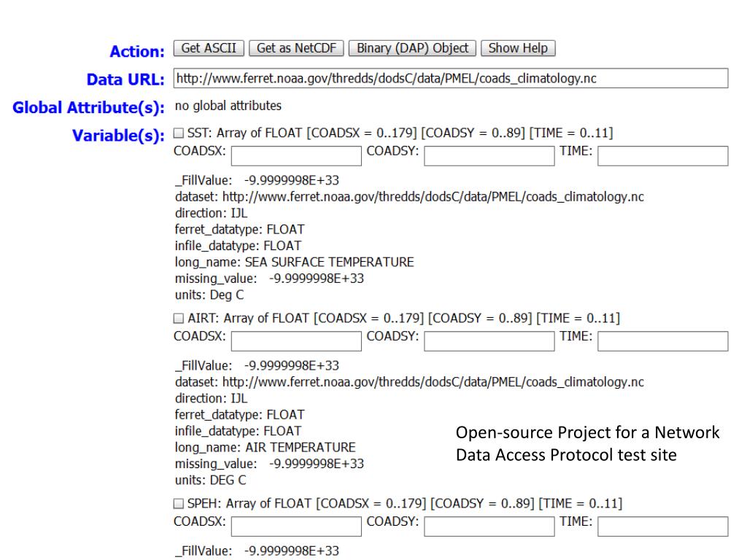Click the 'Data URL:' label
The height and width of the screenshot is (560, 747).
[125, 79]
